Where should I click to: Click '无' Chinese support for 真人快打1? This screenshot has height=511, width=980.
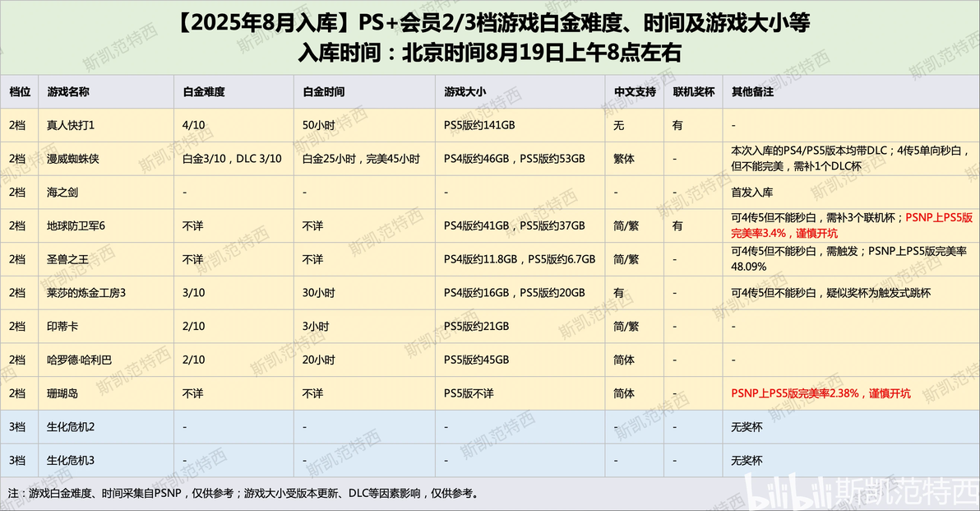pos(619,125)
